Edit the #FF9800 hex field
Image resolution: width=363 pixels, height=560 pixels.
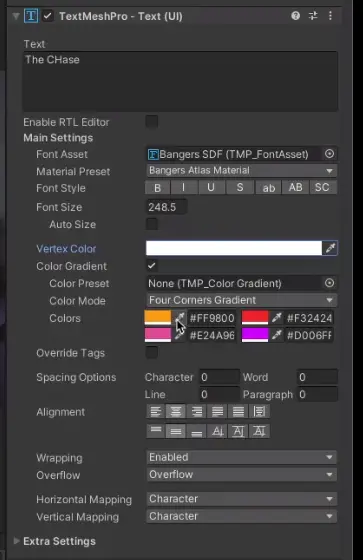click(212, 318)
